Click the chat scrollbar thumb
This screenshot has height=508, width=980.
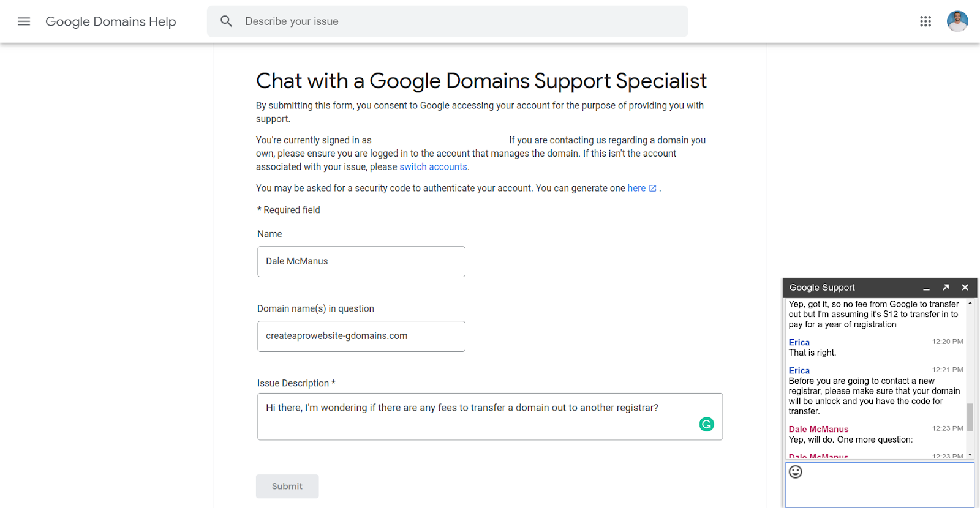[x=970, y=417]
